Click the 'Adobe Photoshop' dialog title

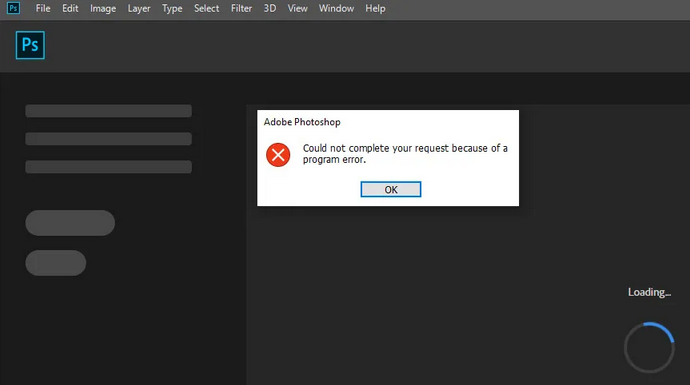(302, 122)
